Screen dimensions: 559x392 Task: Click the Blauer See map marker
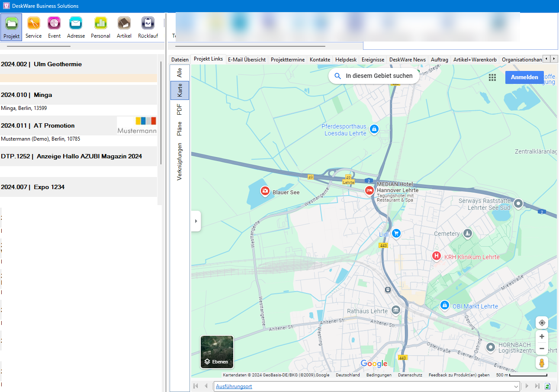click(265, 191)
